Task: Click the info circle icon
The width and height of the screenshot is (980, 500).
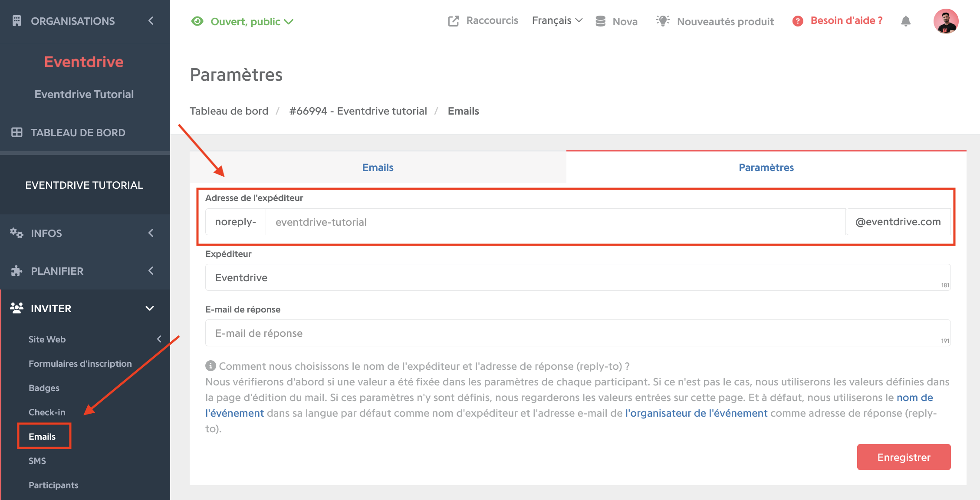Action: point(210,366)
